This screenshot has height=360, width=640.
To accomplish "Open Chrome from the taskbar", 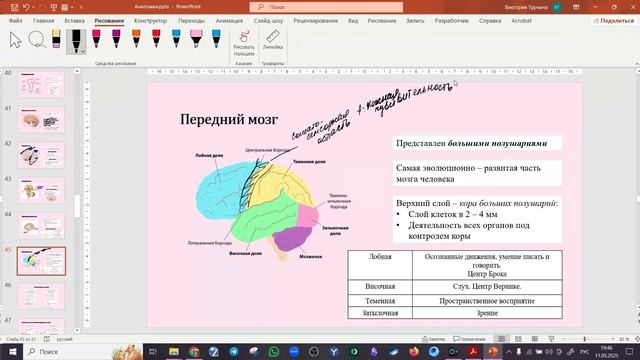I will pyautogui.click(x=194, y=351).
